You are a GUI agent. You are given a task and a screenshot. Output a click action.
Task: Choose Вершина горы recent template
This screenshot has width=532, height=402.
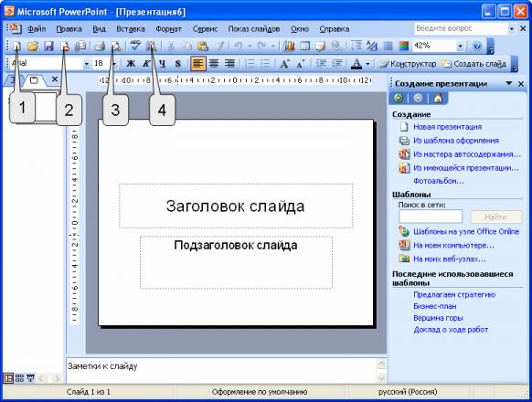(x=438, y=318)
